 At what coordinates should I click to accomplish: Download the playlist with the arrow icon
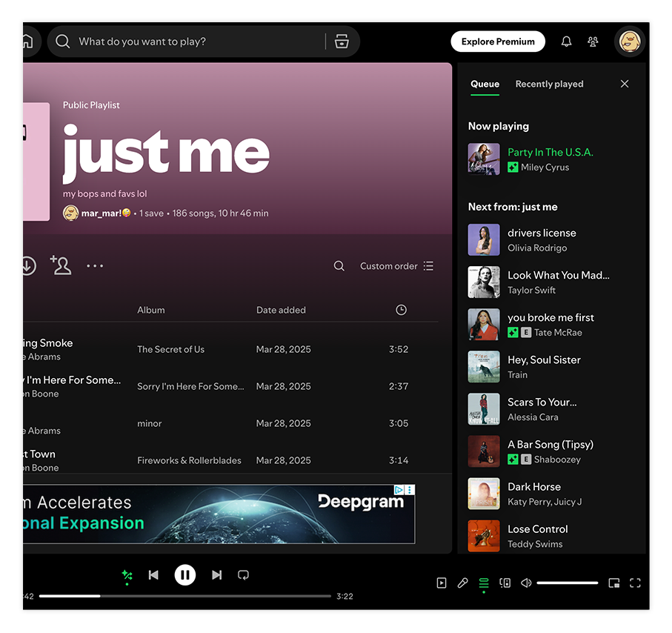click(x=28, y=266)
